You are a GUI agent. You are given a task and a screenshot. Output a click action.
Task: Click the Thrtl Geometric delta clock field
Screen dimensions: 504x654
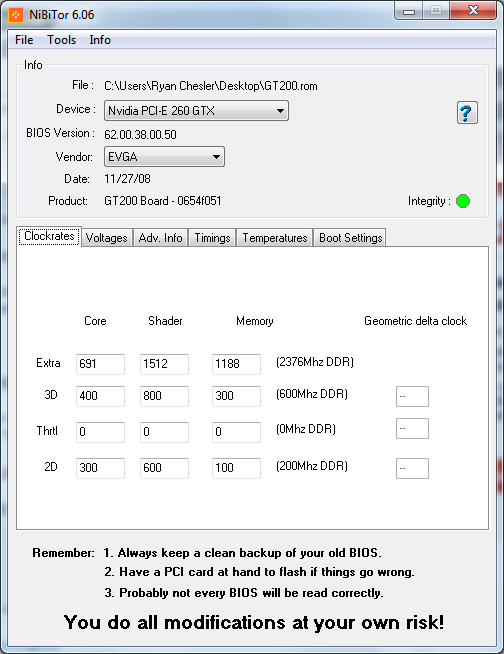tap(412, 428)
